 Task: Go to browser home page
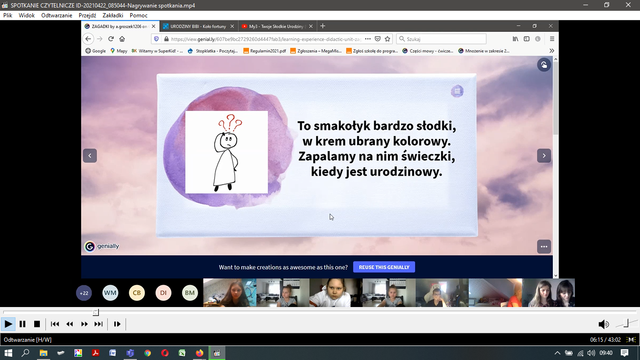coord(122,39)
